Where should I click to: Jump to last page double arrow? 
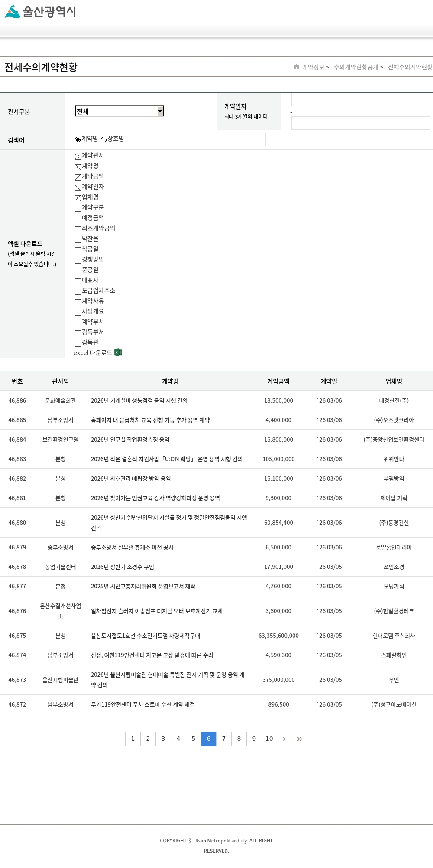(x=300, y=739)
